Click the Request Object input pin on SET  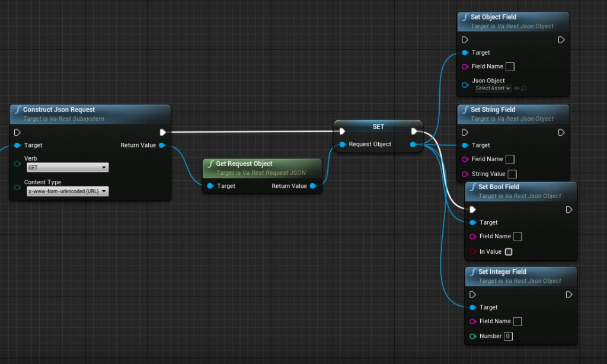click(x=342, y=145)
